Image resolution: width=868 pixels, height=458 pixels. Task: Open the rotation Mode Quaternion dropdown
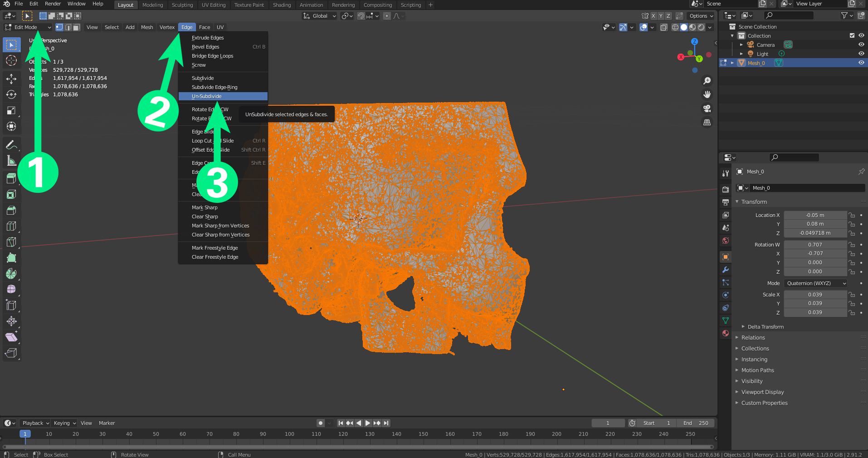tap(816, 283)
